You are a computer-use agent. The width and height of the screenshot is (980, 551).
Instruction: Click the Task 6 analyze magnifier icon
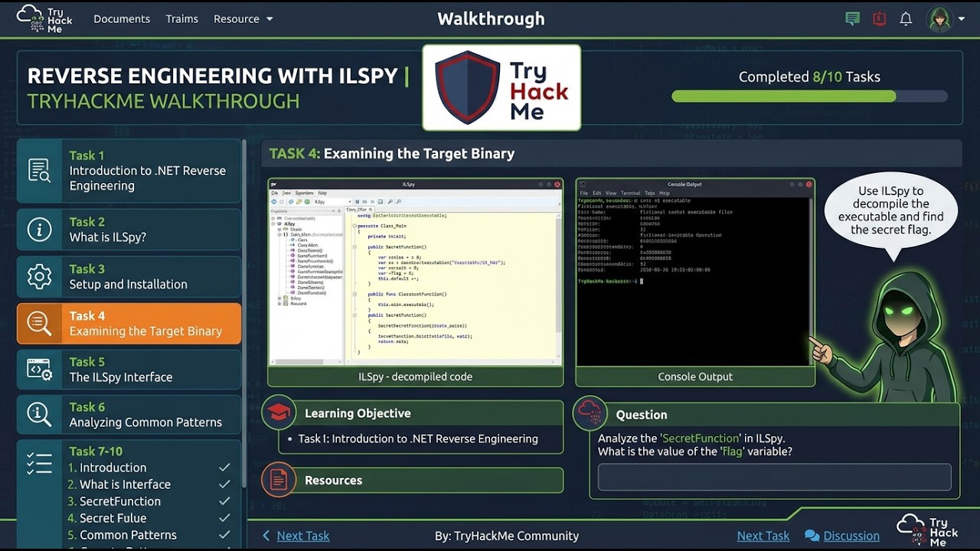(39, 415)
